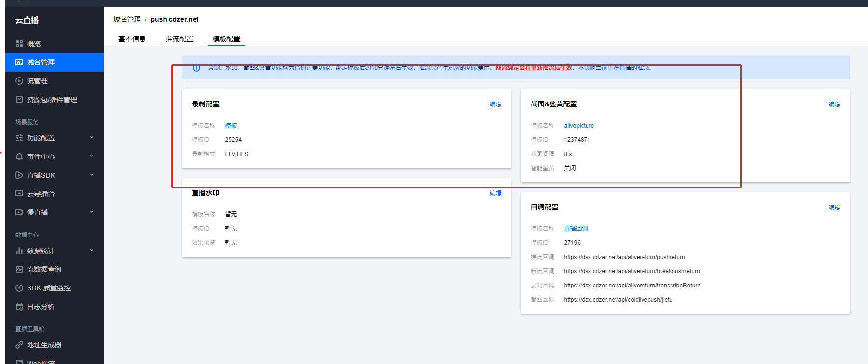This screenshot has width=868, height=364.
Task: Switch to the 推流配置 tab
Action: click(x=179, y=39)
